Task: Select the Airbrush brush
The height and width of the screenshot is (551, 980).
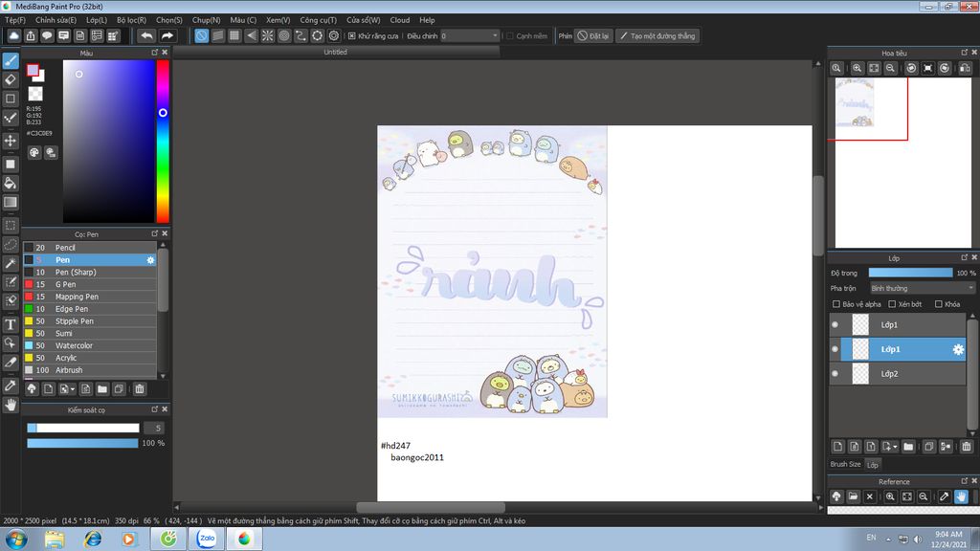Action: [x=90, y=370]
